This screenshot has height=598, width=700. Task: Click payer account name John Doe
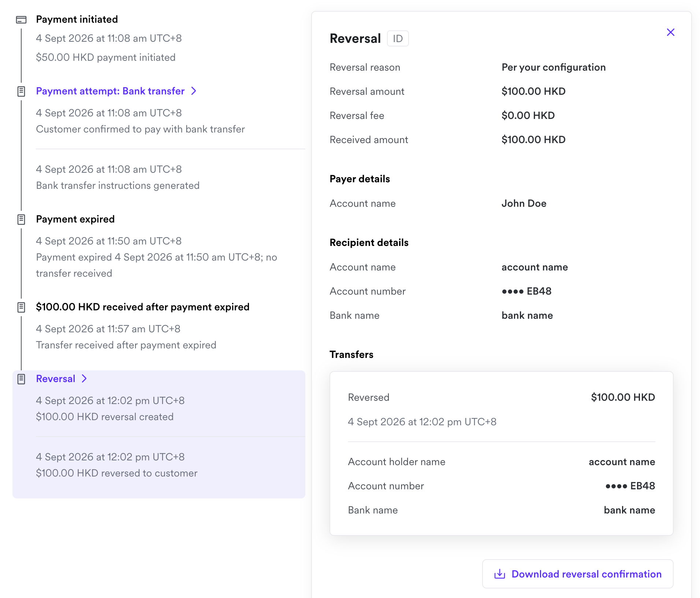(x=524, y=203)
